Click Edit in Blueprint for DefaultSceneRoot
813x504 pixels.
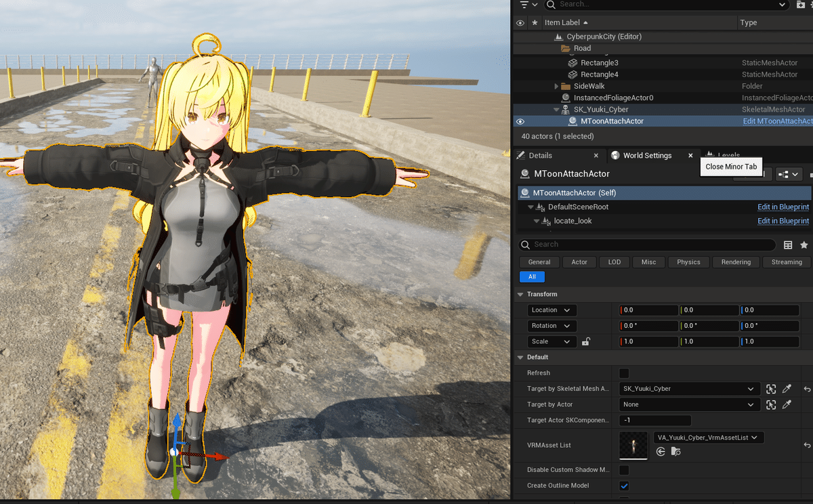pos(783,207)
